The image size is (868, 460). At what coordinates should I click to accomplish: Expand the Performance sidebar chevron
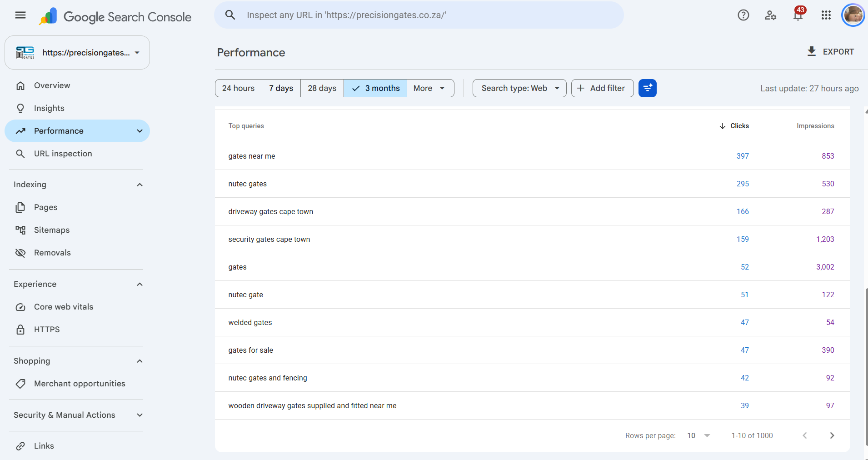point(140,131)
